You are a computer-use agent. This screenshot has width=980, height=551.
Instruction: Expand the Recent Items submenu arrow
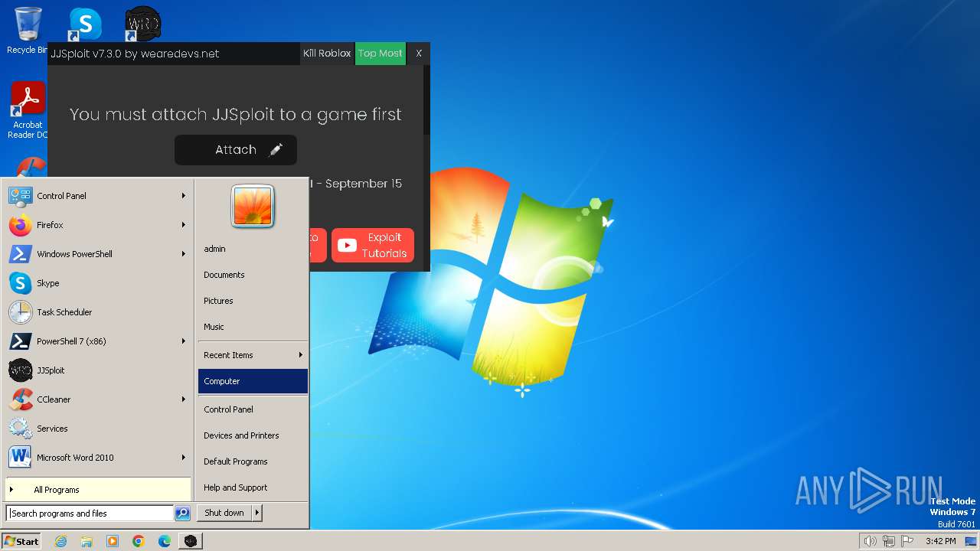[x=301, y=355]
